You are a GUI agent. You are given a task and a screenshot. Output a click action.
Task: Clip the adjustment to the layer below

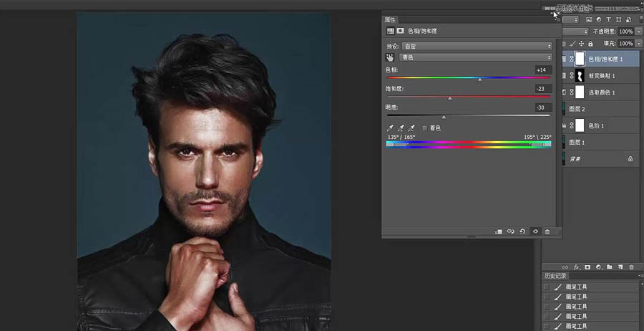(499, 231)
